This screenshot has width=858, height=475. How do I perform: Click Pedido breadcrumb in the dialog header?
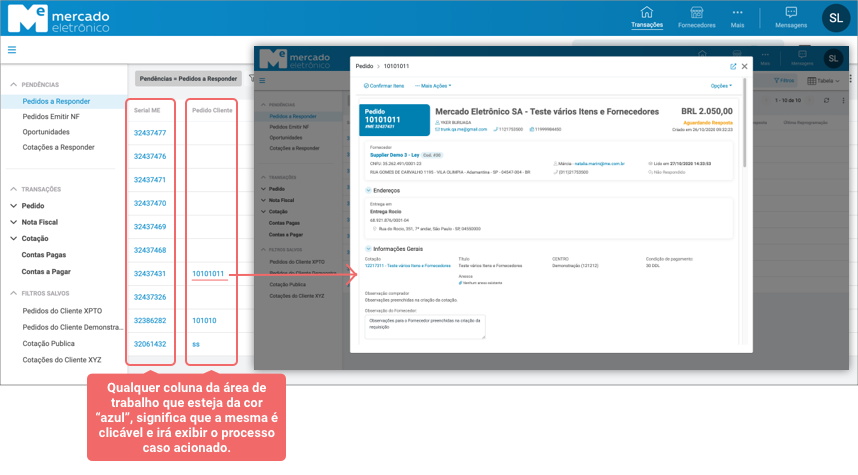[364, 66]
